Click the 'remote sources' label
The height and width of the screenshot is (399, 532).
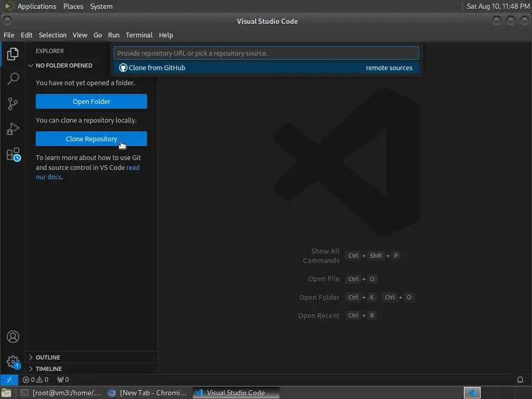pos(389,68)
